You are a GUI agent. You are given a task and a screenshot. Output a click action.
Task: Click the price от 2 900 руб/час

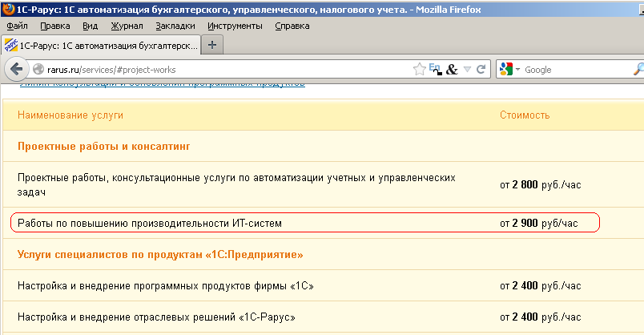pyautogui.click(x=538, y=223)
